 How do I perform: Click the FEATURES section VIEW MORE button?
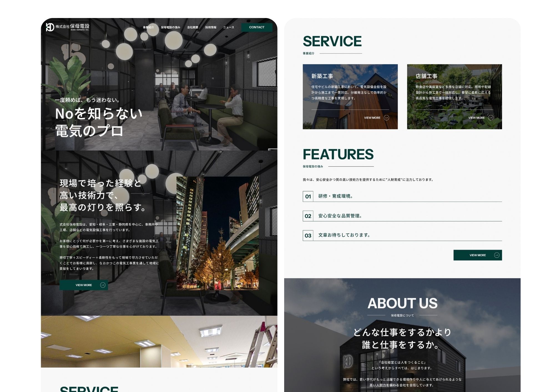point(478,255)
